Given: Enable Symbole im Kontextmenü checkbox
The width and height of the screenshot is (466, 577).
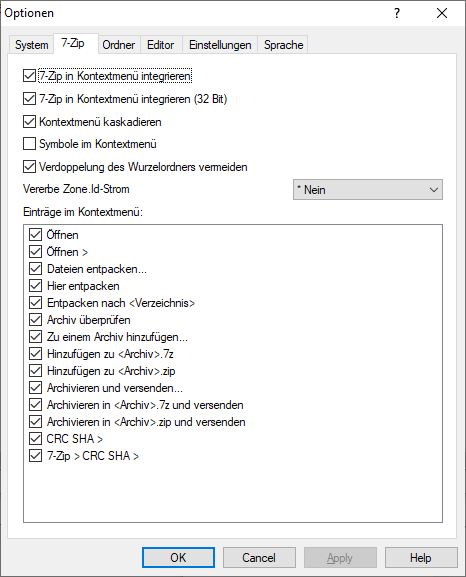Looking at the screenshot, I should (29, 144).
